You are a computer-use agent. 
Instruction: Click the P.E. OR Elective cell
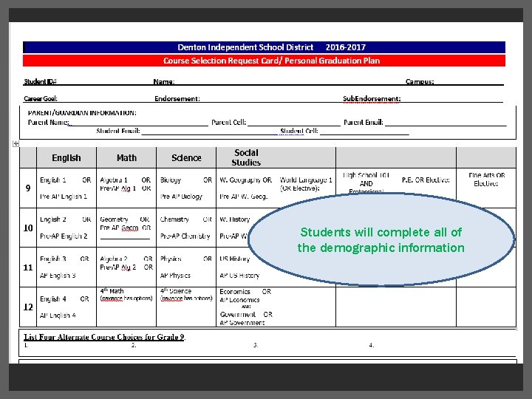coord(426,180)
